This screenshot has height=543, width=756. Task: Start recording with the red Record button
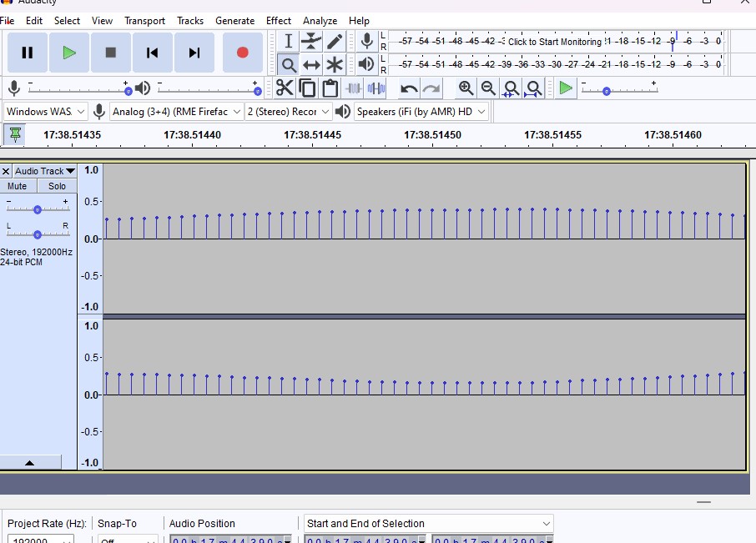[x=243, y=53]
